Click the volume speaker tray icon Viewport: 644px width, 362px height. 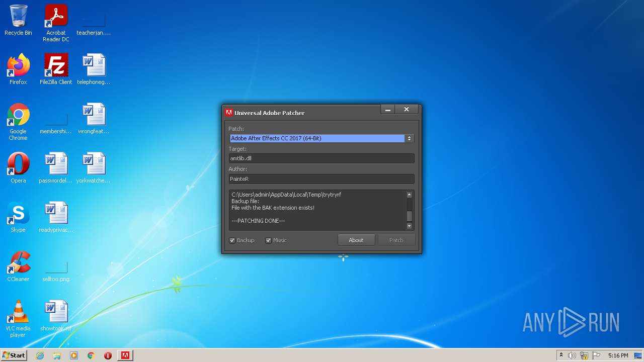572,355
